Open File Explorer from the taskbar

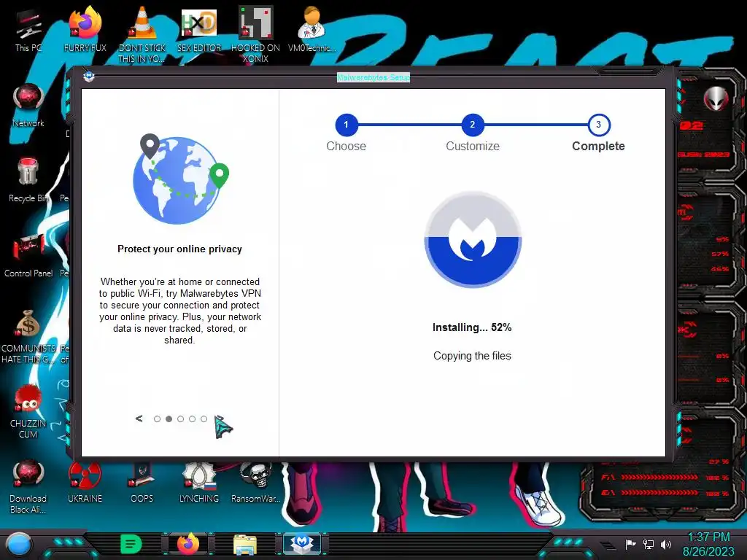[x=245, y=545]
